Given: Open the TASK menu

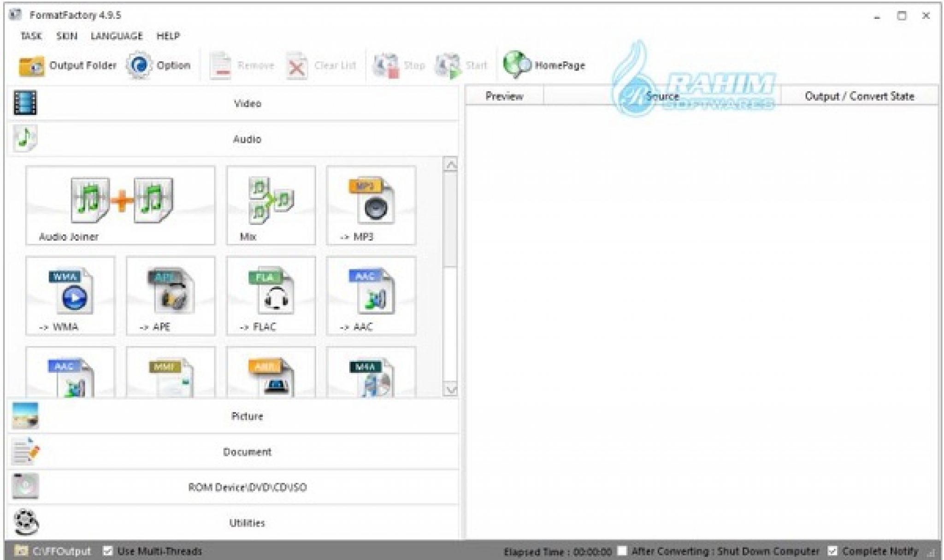Looking at the screenshot, I should coord(31,36).
